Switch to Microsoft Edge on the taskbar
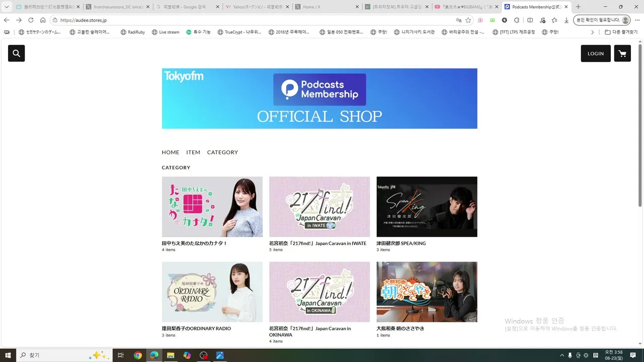The width and height of the screenshot is (644, 362). 154,355
